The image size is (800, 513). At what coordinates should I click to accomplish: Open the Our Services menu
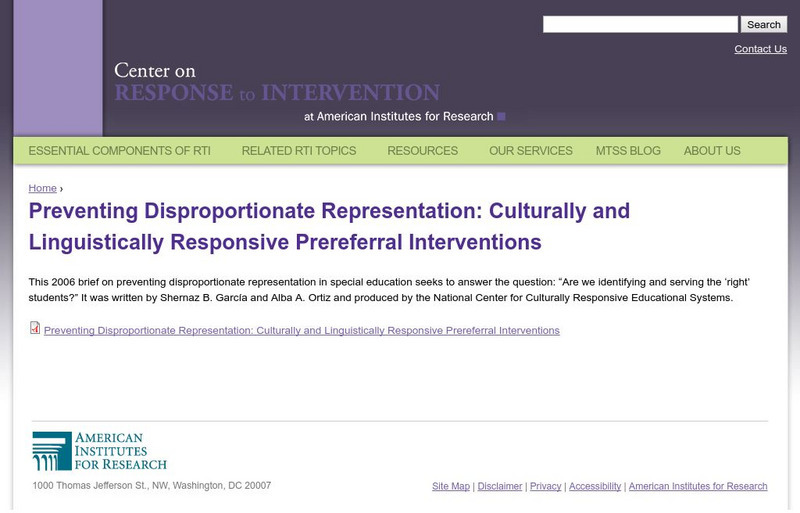531,151
